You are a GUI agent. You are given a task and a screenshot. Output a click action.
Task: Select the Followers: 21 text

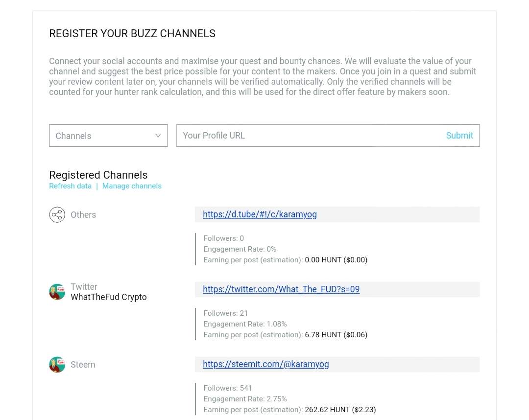[x=225, y=313]
